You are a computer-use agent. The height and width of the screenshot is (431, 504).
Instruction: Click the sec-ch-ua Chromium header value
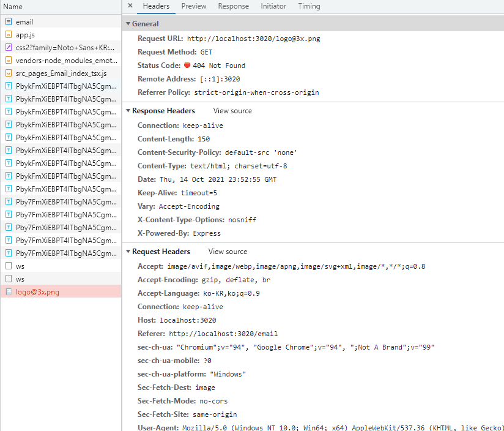[x=306, y=348]
